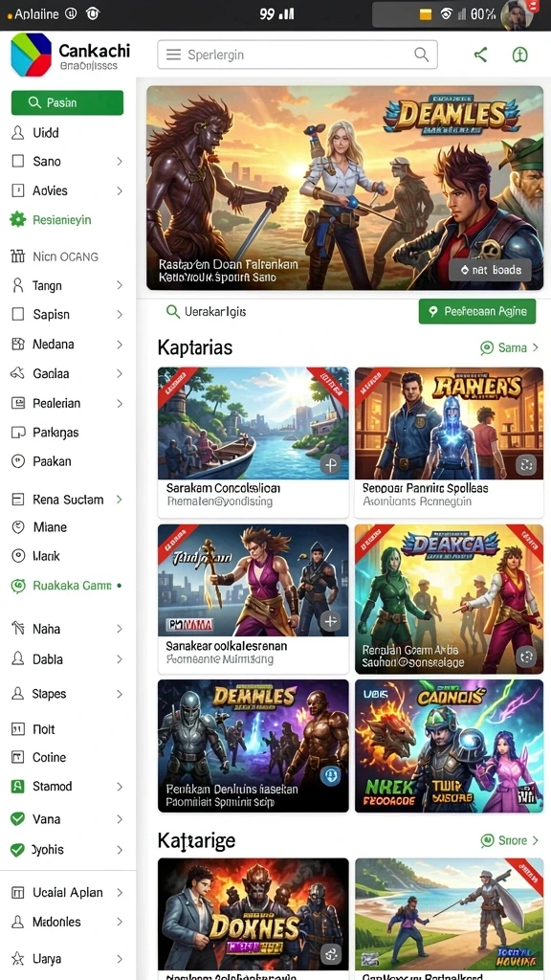
Task: Toggle the Vana green checkmark
Action: 18,819
